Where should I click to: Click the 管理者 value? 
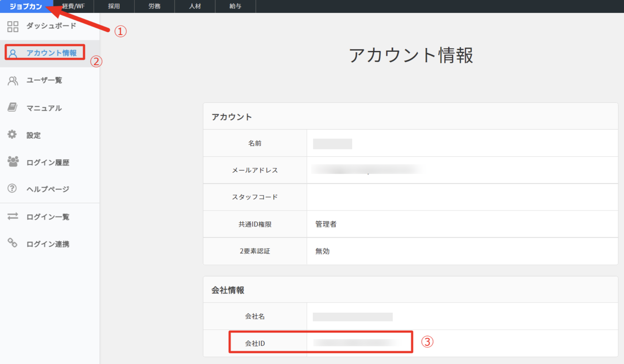[326, 224]
